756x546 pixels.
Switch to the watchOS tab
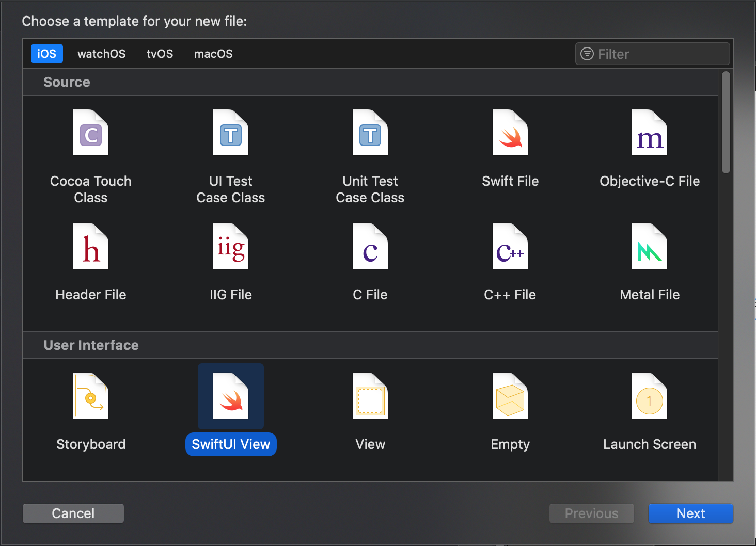[101, 54]
